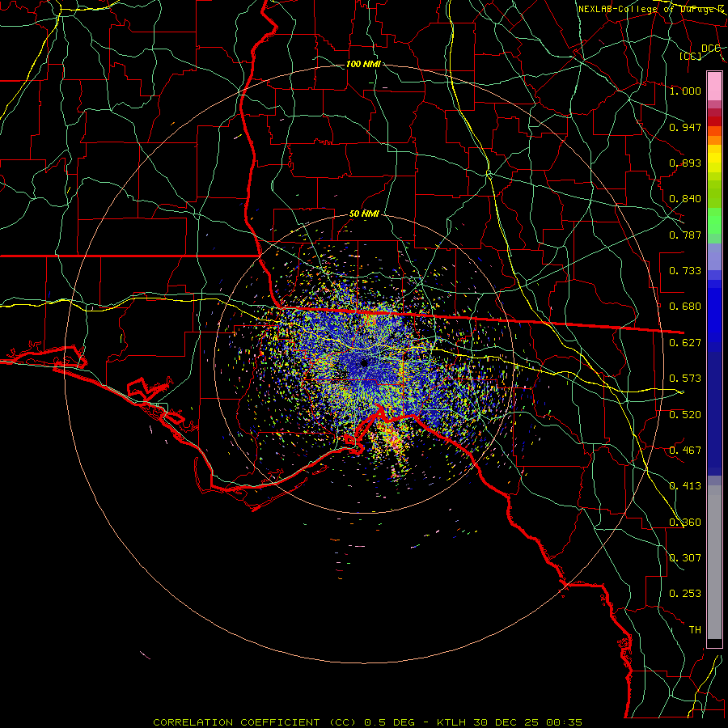Click the CORRELATION COEFFICIENT (CC) title text

click(x=255, y=722)
